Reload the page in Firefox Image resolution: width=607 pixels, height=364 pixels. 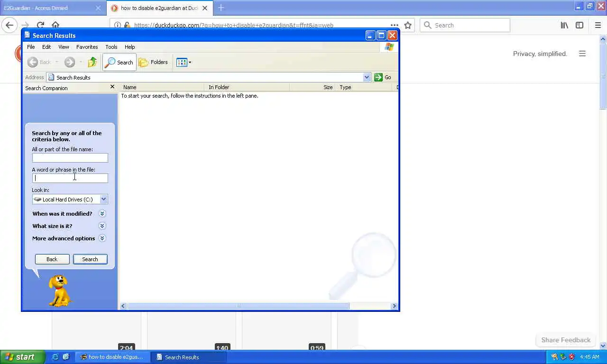40,25
